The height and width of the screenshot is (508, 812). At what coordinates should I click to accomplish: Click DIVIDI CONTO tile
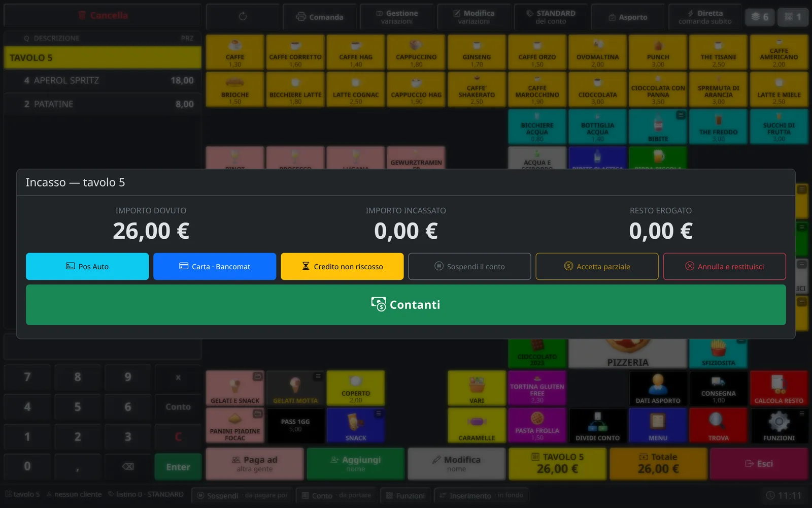click(597, 425)
